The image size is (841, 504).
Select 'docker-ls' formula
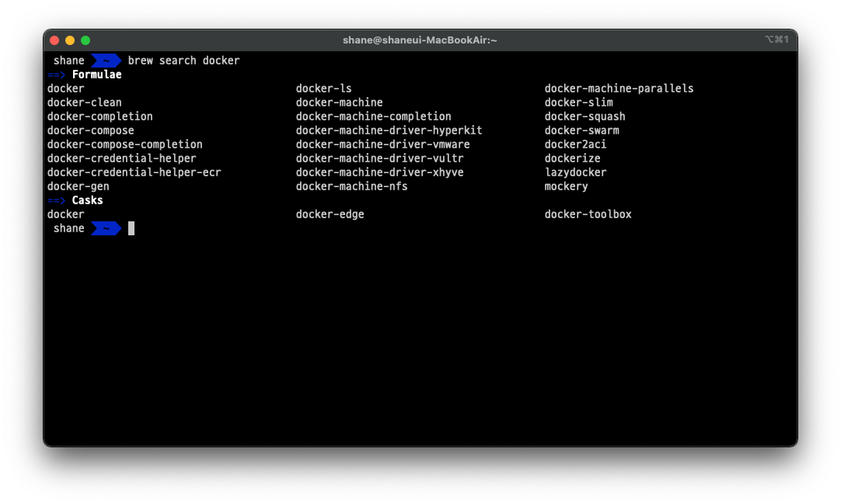point(324,89)
